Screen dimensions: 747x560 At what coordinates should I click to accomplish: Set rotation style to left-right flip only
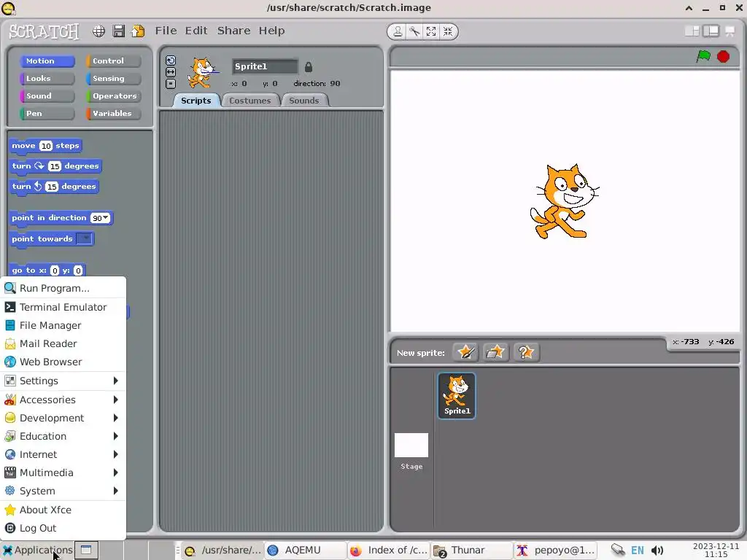171,72
